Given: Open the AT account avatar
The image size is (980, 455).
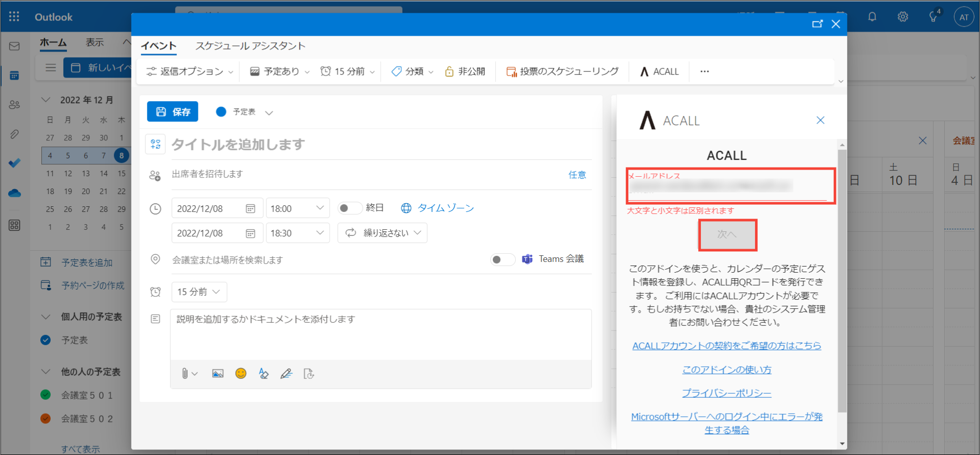Looking at the screenshot, I should pyautogui.click(x=964, y=17).
